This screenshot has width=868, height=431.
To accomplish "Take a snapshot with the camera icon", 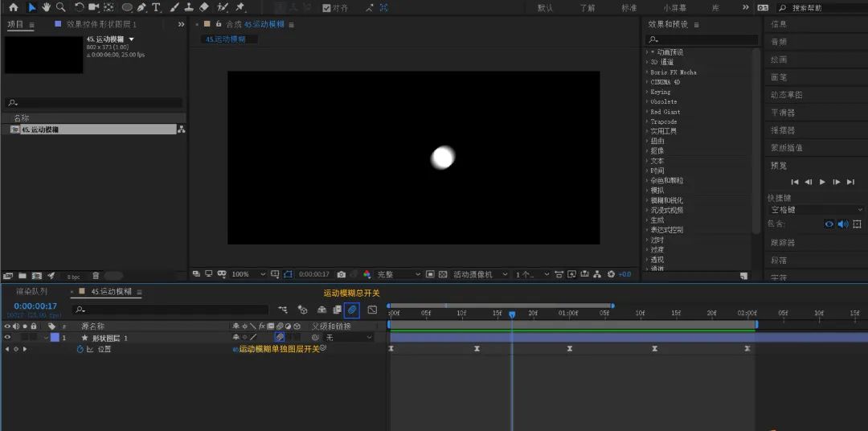I will (342, 274).
